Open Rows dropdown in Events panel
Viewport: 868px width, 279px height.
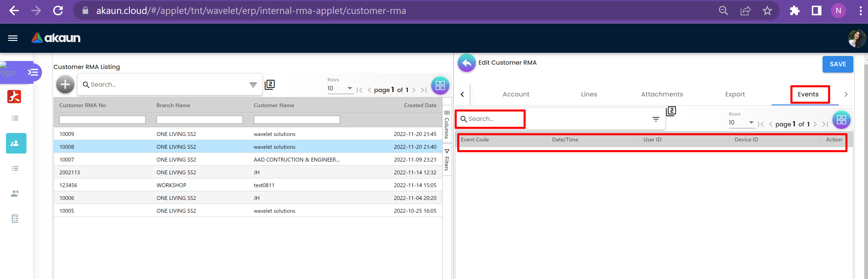pos(741,123)
